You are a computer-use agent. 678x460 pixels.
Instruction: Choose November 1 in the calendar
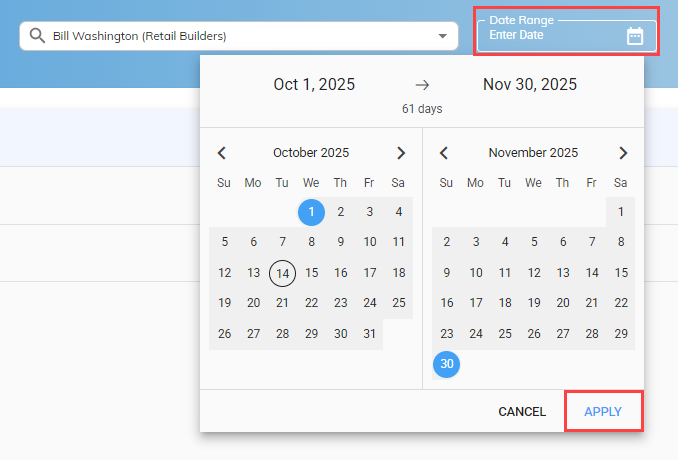click(620, 212)
